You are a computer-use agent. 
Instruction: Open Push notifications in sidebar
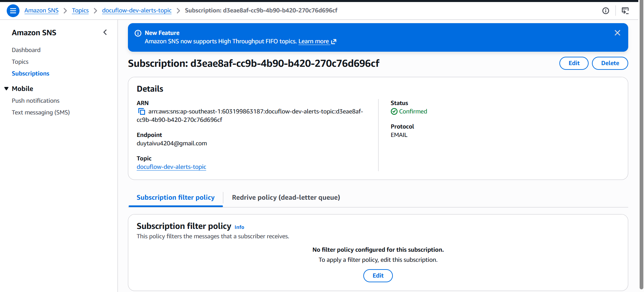pyautogui.click(x=36, y=101)
